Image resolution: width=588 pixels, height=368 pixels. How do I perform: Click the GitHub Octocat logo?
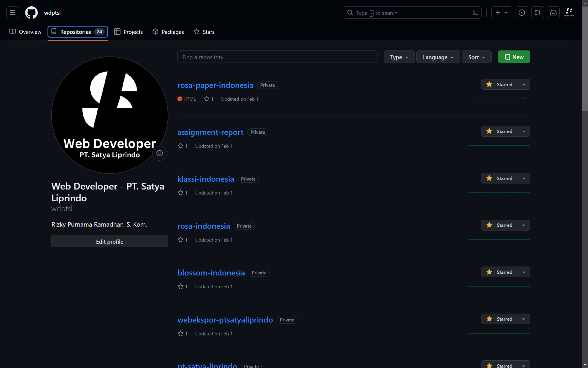[x=31, y=13]
